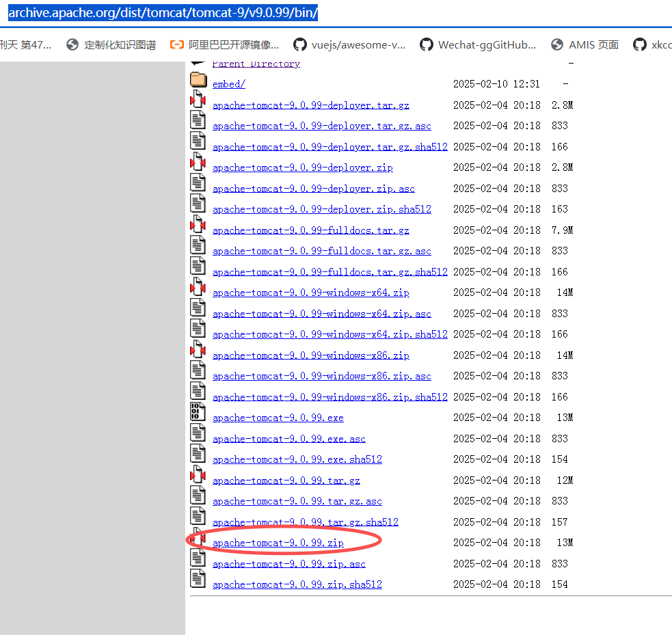Viewport: 672px width, 635px height.
Task: Click the address bar URL
Action: point(163,12)
